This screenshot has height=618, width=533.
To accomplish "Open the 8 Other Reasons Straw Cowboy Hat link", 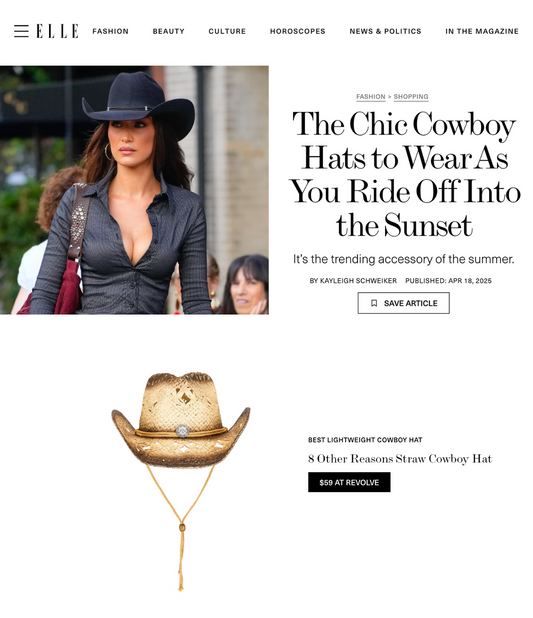I will pyautogui.click(x=400, y=459).
